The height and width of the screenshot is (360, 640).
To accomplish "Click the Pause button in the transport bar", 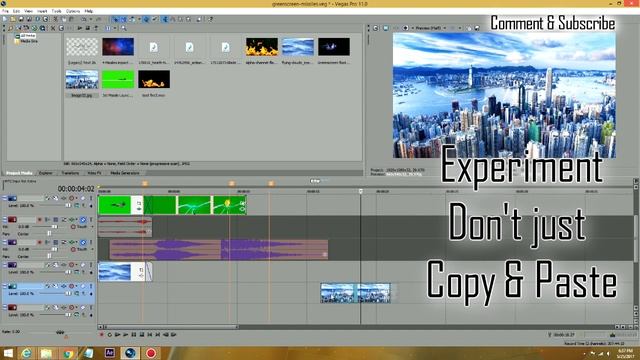I will pyautogui.click(x=134, y=334).
